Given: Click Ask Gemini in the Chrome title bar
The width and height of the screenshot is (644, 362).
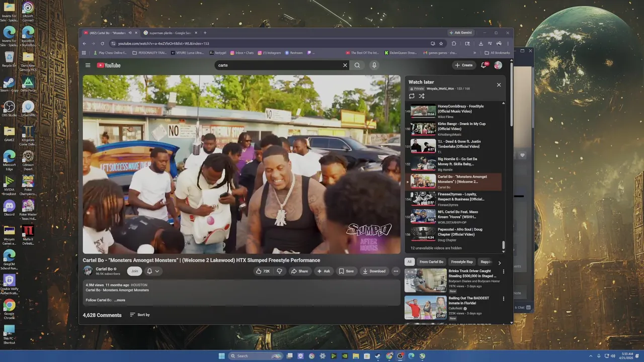Looking at the screenshot, I should 460,33.
